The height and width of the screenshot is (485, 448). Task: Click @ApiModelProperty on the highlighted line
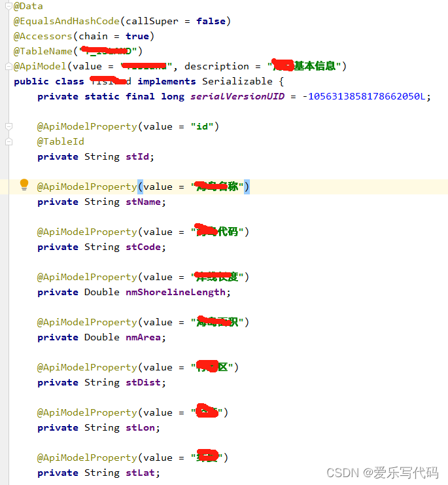[x=87, y=187]
